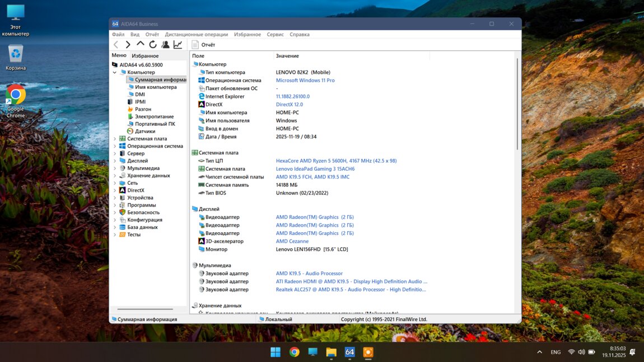Open the graph chart toolbar icon
The height and width of the screenshot is (362, 644).
click(178, 45)
